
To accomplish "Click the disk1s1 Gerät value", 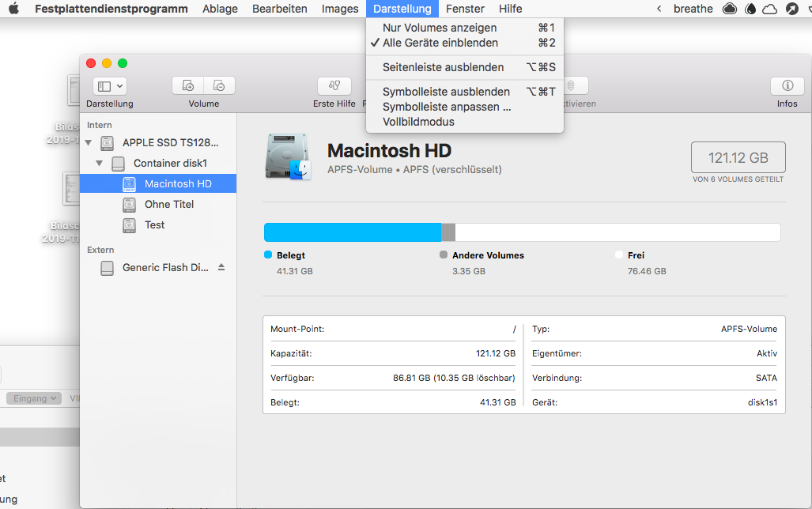I will click(762, 402).
